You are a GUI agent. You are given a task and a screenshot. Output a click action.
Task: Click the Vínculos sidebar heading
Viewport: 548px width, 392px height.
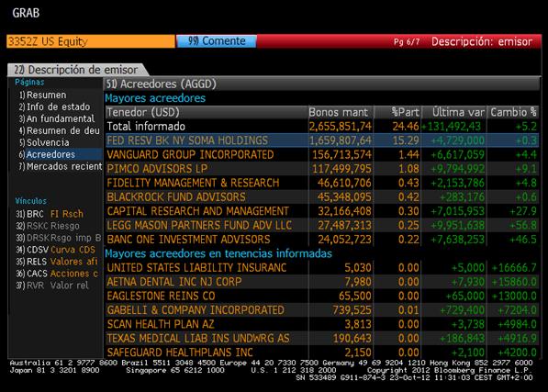pos(31,201)
